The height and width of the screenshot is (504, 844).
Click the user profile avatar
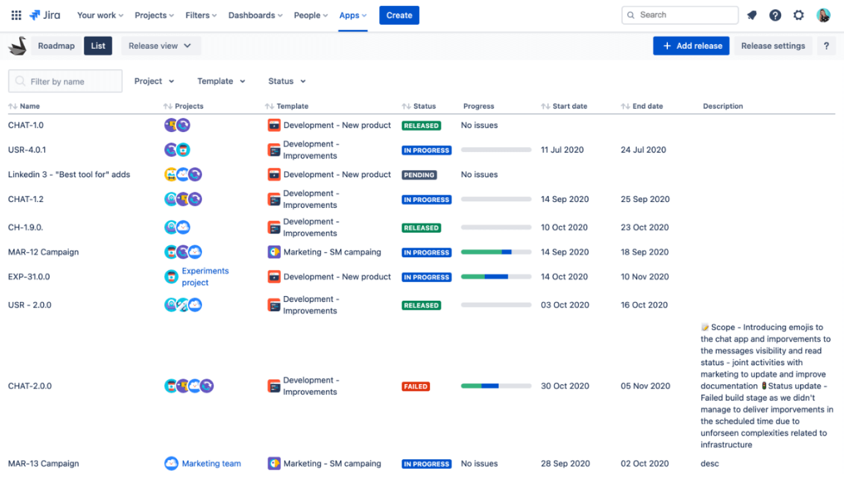tap(824, 15)
